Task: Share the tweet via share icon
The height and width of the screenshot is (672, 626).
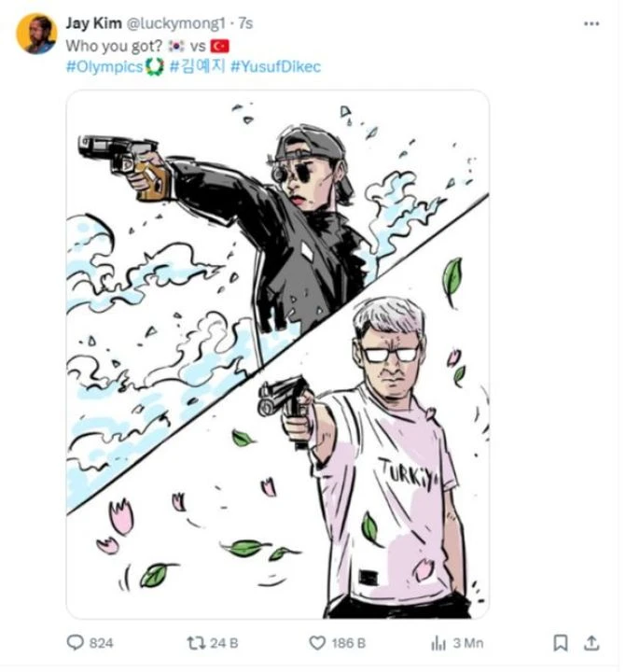Action: coord(591,642)
